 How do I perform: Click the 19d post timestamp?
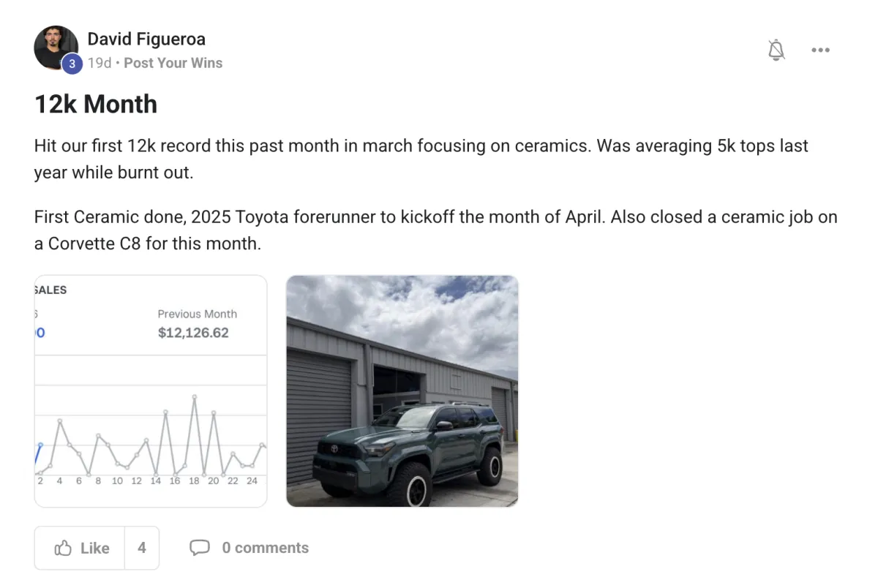click(100, 63)
